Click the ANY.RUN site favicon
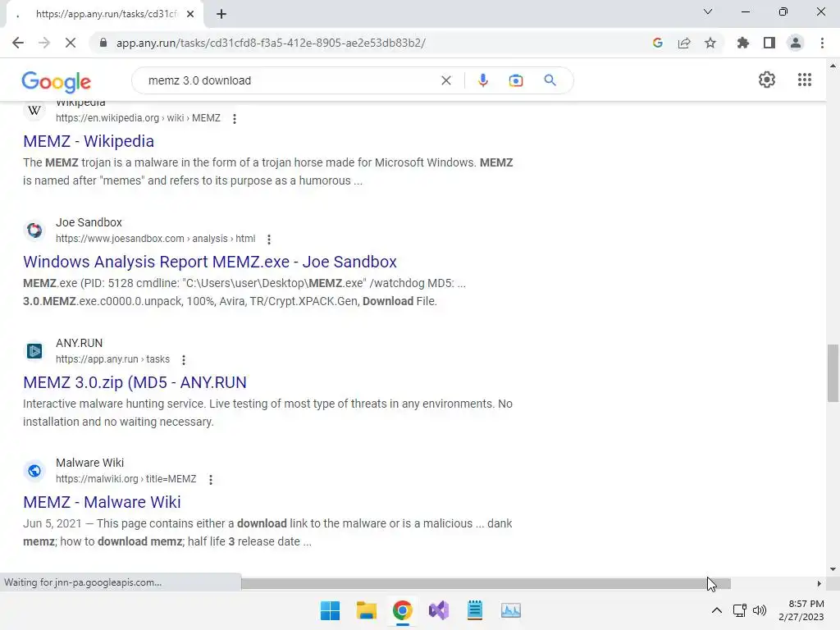 34,351
